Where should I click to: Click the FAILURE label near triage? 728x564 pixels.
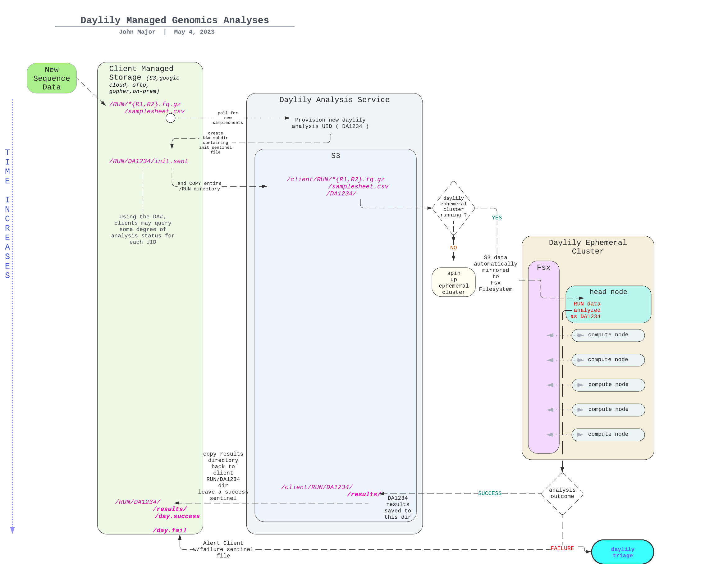click(x=562, y=548)
